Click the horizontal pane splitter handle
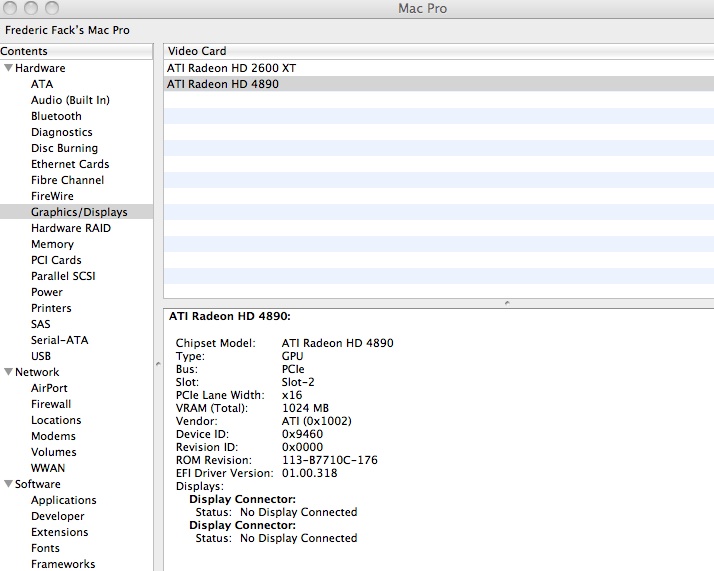The width and height of the screenshot is (714, 571). click(507, 303)
